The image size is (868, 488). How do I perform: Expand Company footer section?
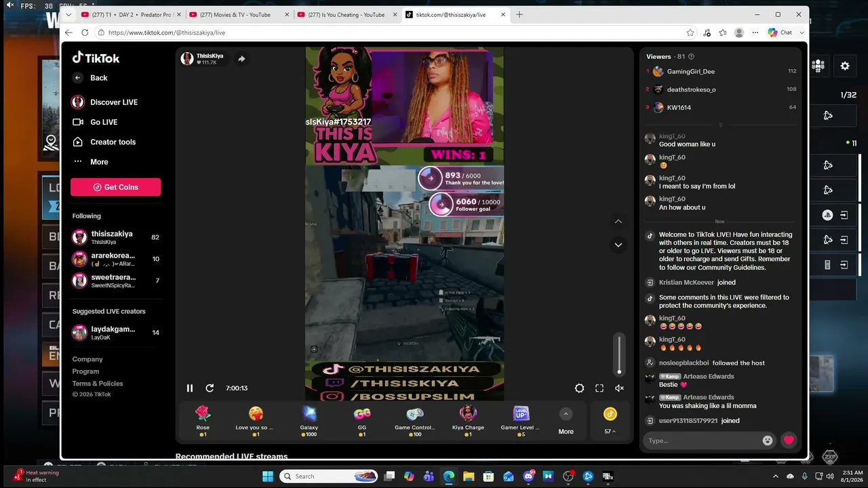click(87, 359)
